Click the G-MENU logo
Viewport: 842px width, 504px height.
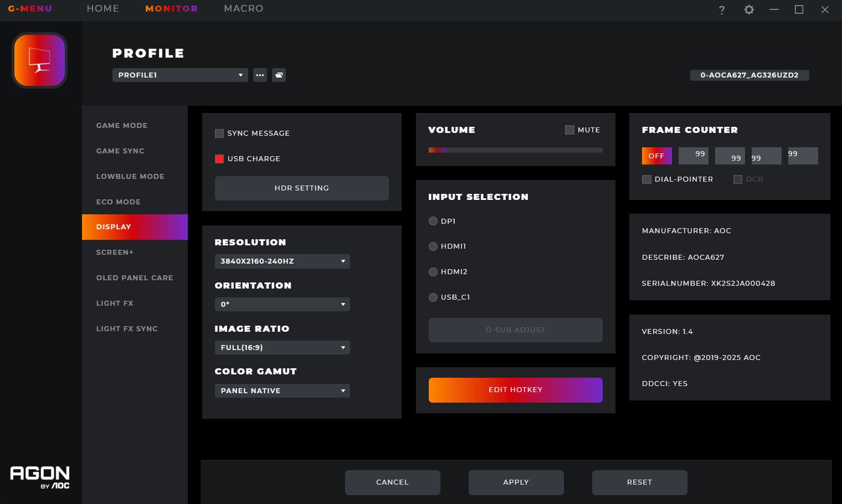pos(30,8)
